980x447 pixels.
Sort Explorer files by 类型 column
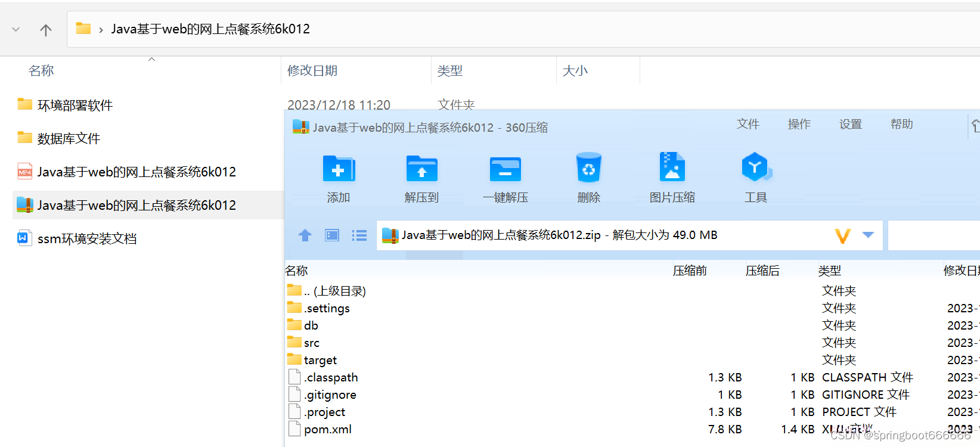(449, 70)
